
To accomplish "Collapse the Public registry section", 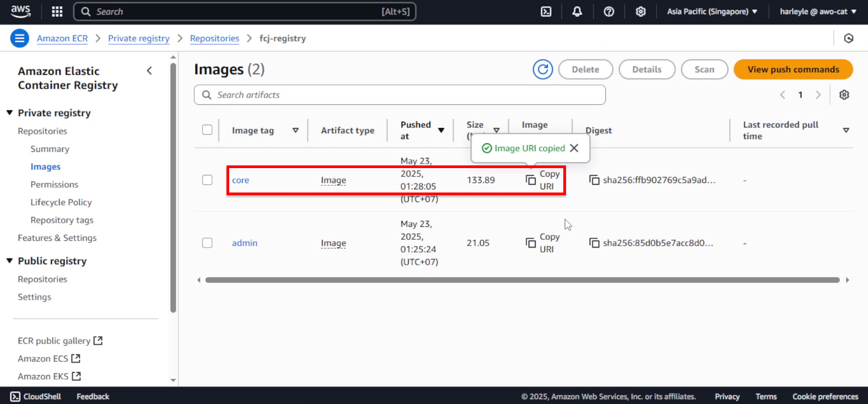I will 9,261.
